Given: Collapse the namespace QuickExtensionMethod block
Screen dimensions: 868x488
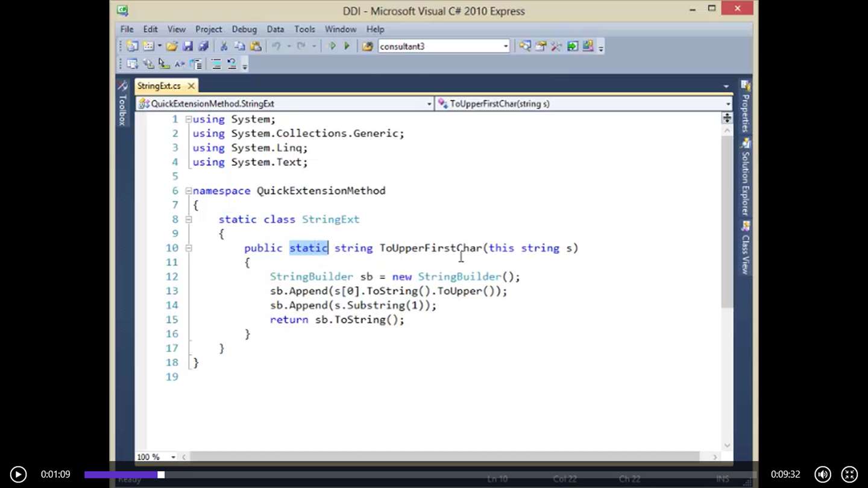Looking at the screenshot, I should tap(189, 191).
